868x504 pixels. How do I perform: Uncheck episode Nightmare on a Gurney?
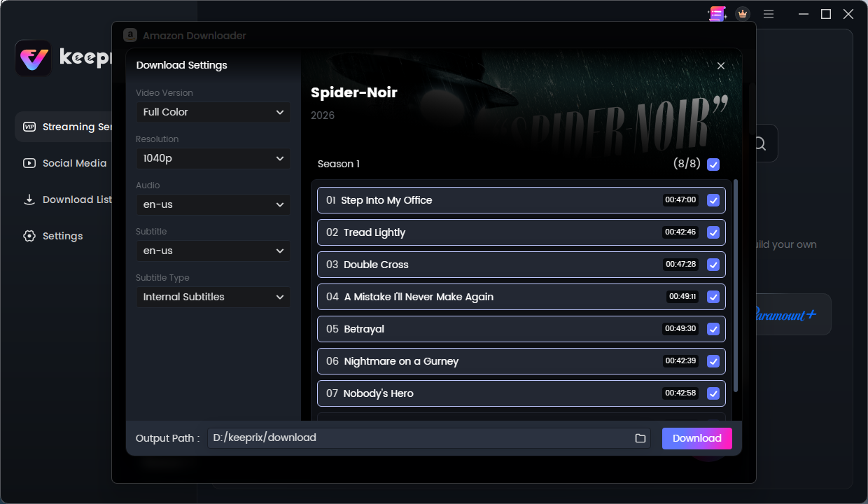pos(713,361)
